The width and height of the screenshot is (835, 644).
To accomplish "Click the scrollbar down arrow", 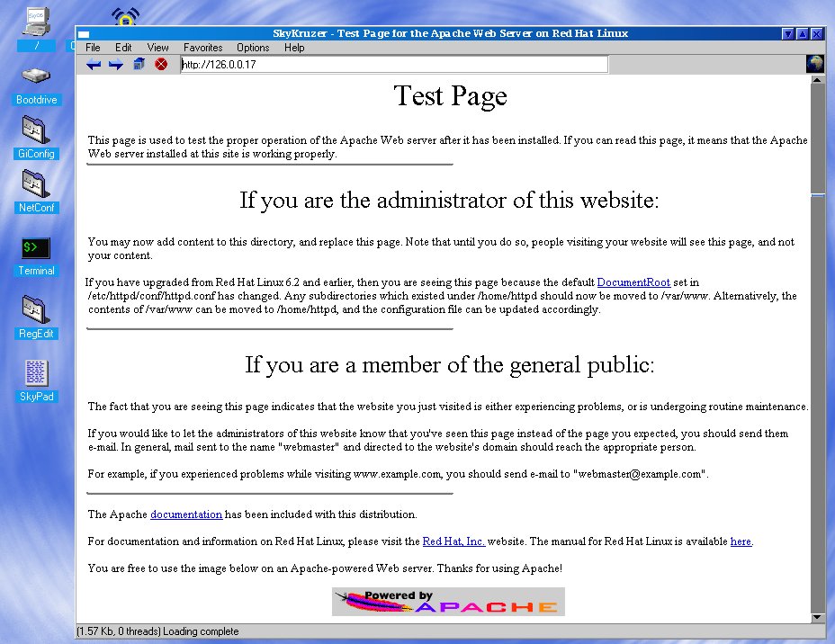I will pos(817,617).
